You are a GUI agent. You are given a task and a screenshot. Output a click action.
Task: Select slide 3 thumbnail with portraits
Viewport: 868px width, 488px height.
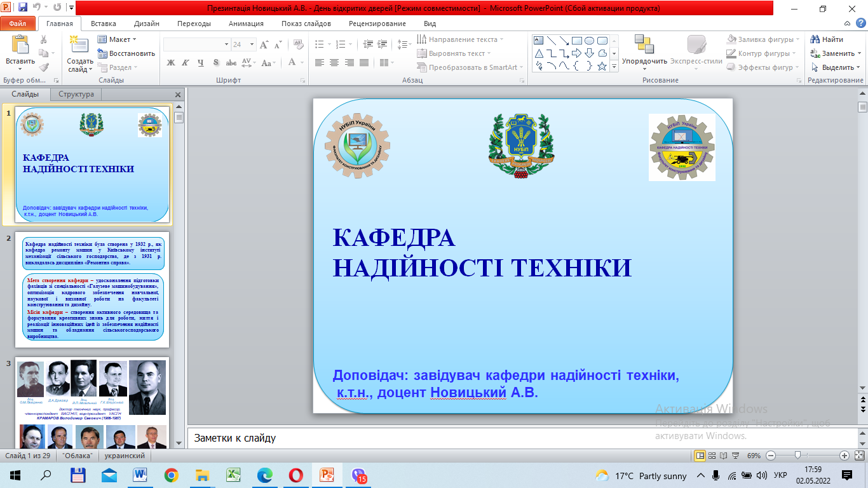(x=93, y=403)
